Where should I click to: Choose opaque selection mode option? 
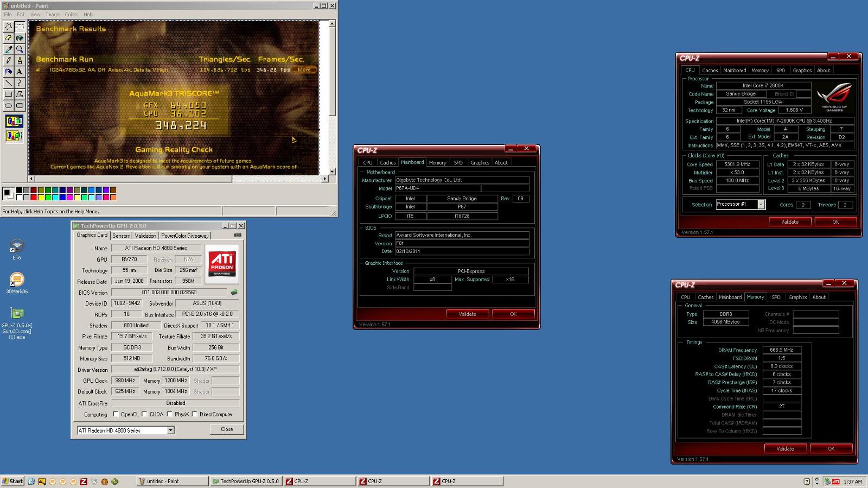point(14,121)
